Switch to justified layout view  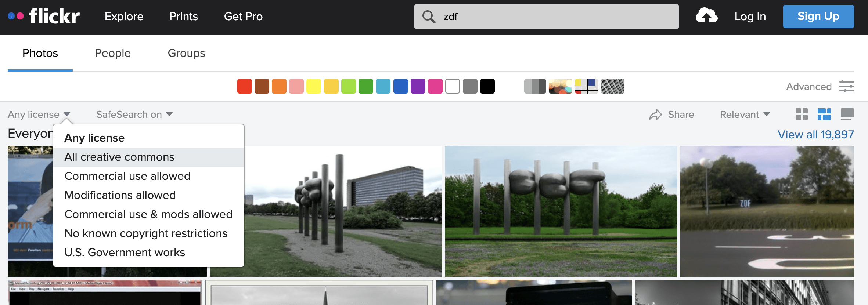pyautogui.click(x=824, y=115)
